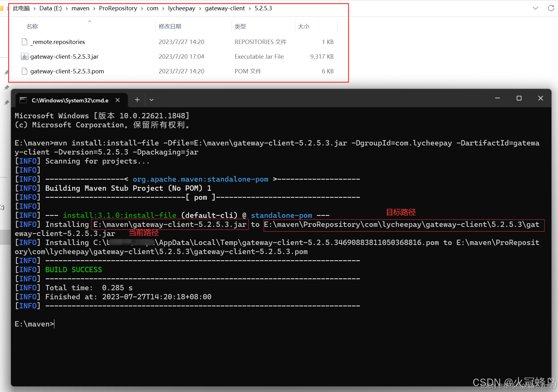
Task: Expand the chevron after Data (E:) breadcrumb
Action: click(67, 8)
